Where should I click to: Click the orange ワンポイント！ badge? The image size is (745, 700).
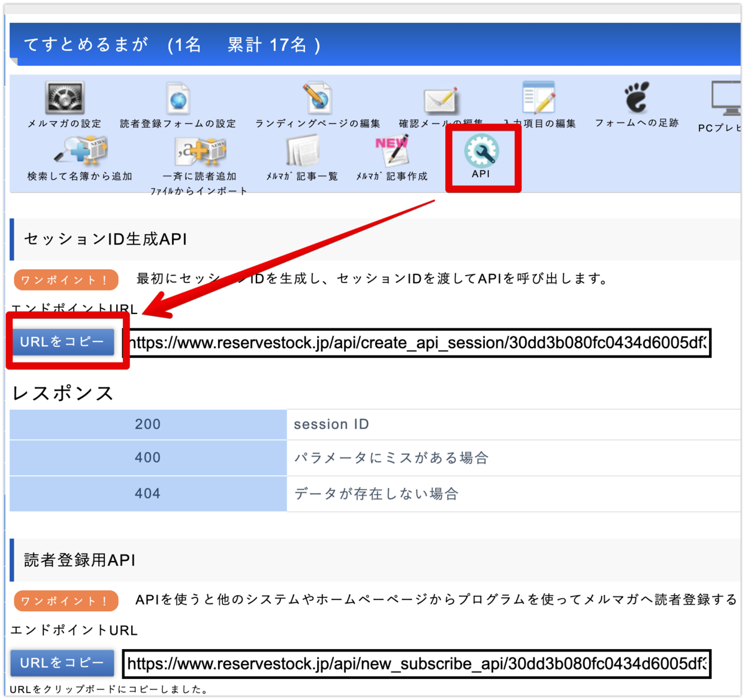[x=65, y=279]
